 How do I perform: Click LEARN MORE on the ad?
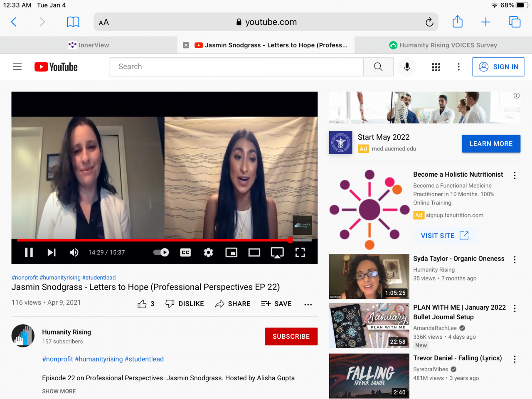[491, 144]
